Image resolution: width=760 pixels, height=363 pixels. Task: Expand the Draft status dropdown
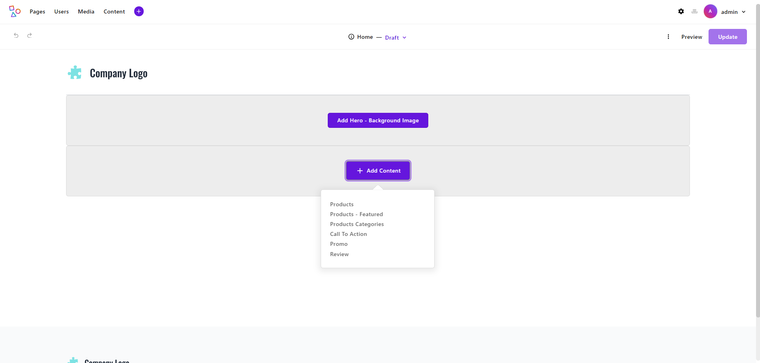click(x=396, y=37)
